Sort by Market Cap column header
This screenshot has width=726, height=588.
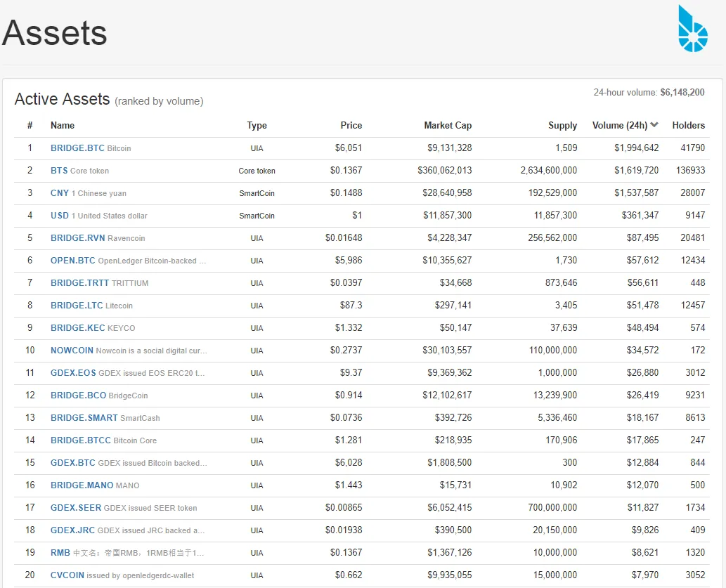click(448, 126)
